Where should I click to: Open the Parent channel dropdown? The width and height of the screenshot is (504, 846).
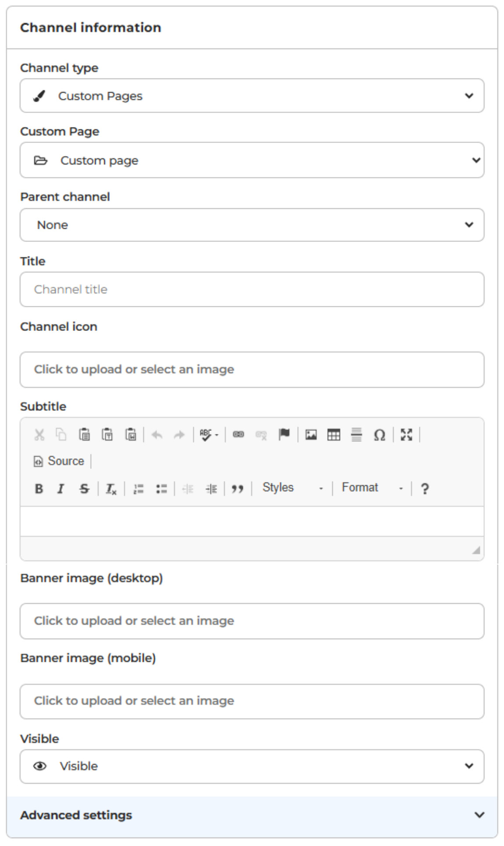(x=252, y=225)
